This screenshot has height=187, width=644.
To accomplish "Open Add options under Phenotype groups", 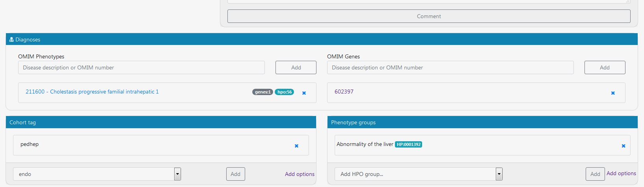I will coord(621,173).
